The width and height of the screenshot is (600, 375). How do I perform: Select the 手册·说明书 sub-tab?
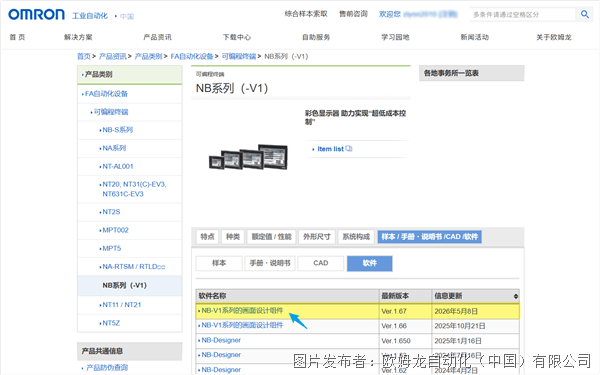pos(270,263)
